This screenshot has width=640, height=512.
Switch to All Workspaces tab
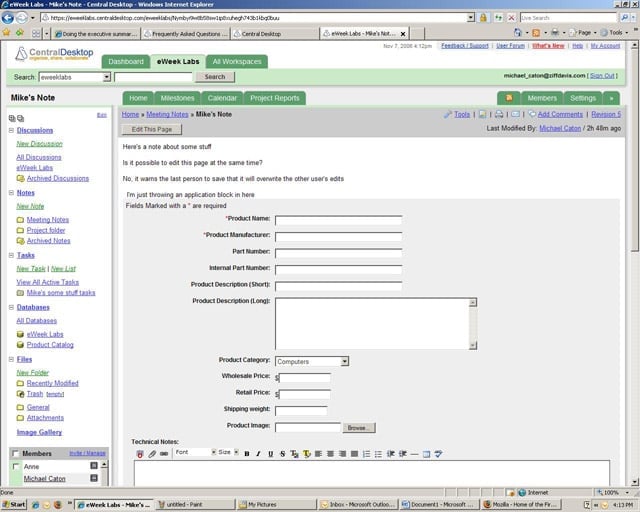[237, 62]
